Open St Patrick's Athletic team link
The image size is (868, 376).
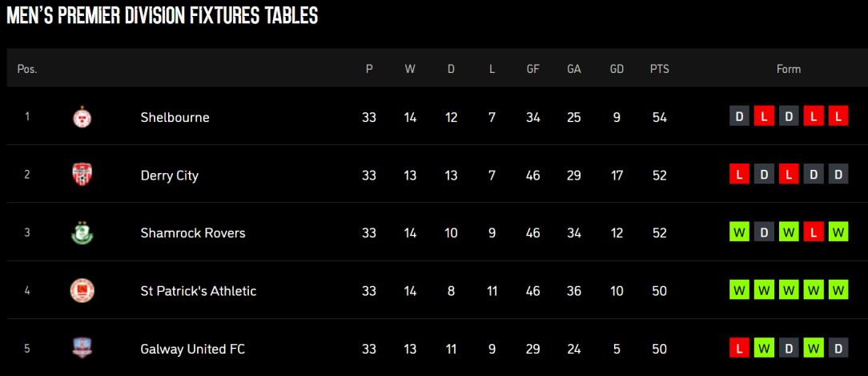point(198,291)
